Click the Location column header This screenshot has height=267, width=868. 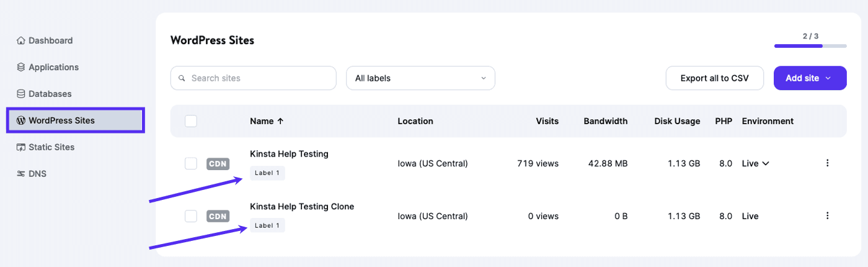coord(415,121)
